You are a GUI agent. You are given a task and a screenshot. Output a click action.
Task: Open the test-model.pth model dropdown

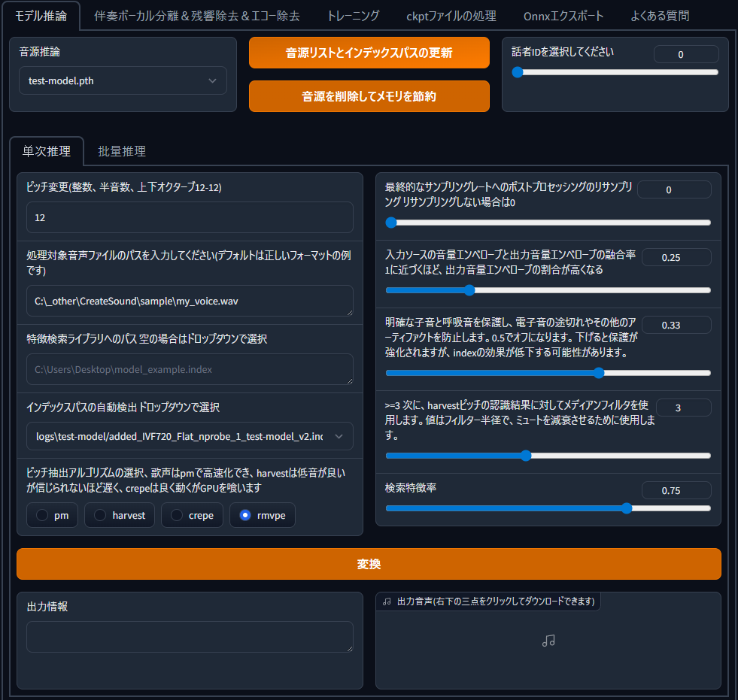point(123,80)
